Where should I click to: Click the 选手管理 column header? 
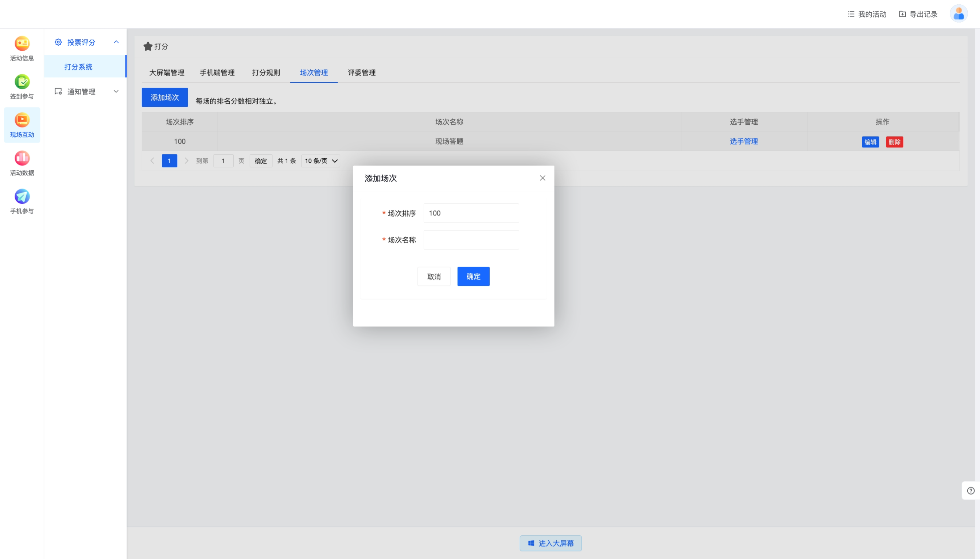tap(743, 122)
